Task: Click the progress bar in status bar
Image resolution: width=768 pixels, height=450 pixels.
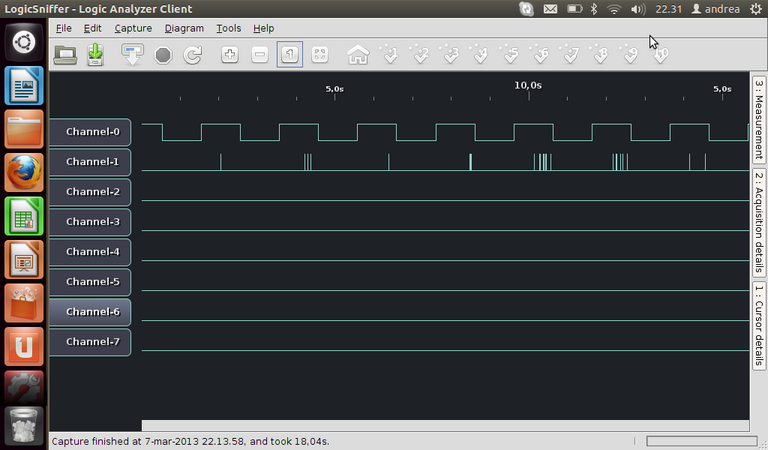Action: tap(700, 440)
